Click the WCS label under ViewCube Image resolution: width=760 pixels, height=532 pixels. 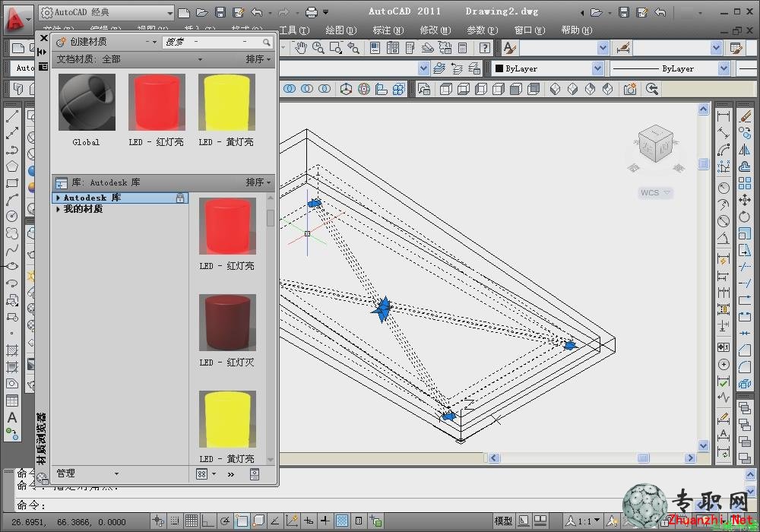click(x=654, y=193)
